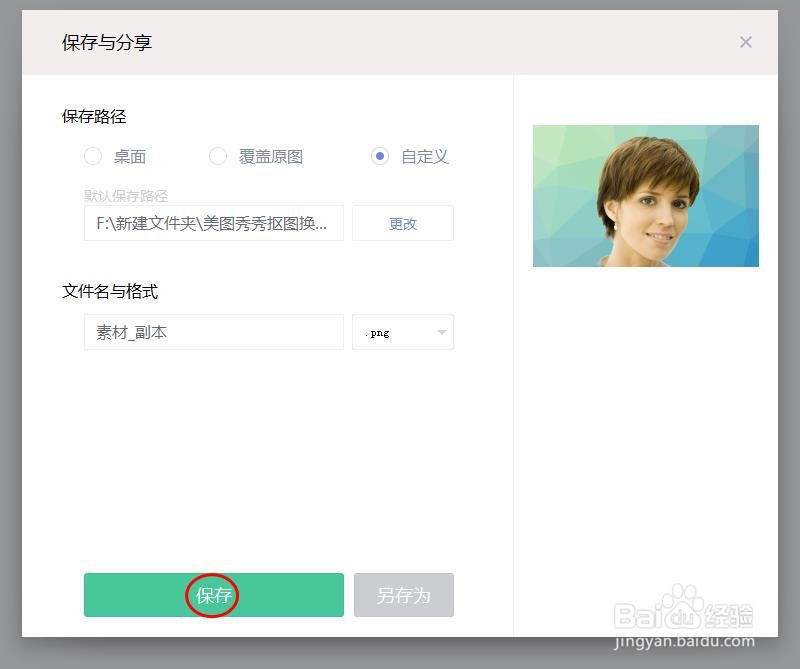The height and width of the screenshot is (669, 800).
Task: Close the 保存与分享 dialog
Action: click(745, 42)
